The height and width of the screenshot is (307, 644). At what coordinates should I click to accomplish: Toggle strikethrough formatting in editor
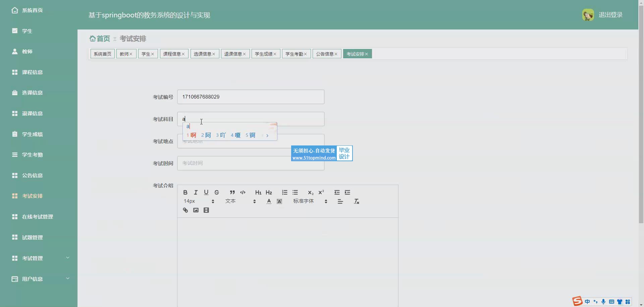pyautogui.click(x=217, y=192)
